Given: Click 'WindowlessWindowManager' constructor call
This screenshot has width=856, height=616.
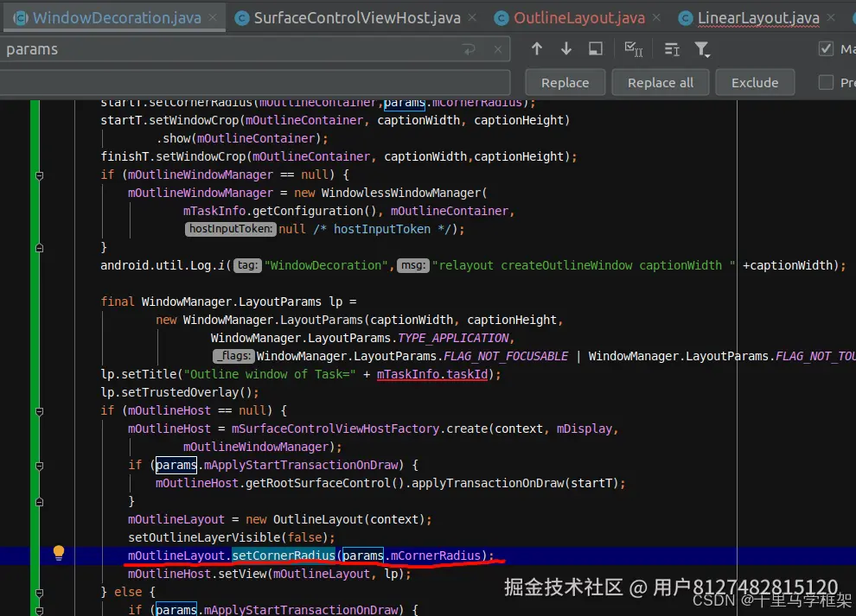Looking at the screenshot, I should 400,193.
